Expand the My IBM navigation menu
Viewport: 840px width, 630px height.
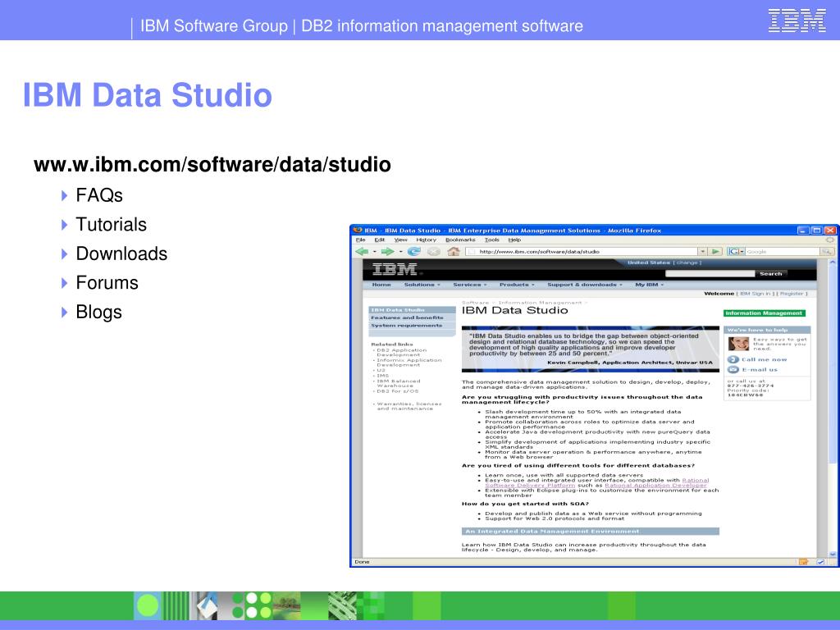tap(650, 285)
